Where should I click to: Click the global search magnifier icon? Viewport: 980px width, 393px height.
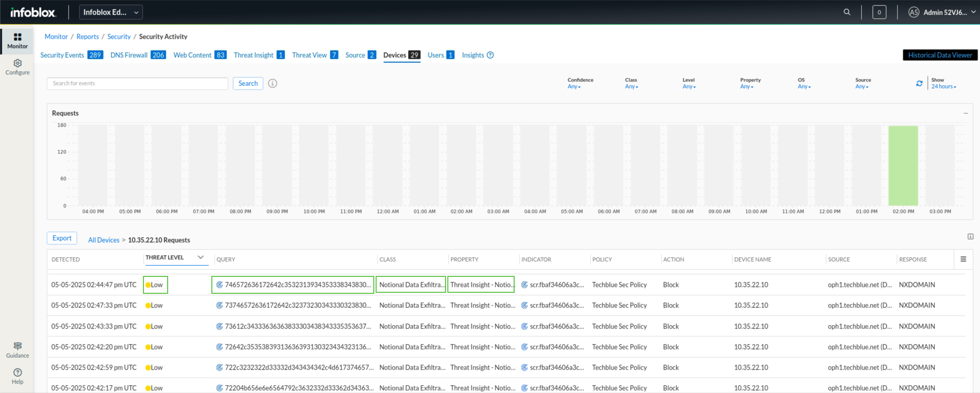847,12
